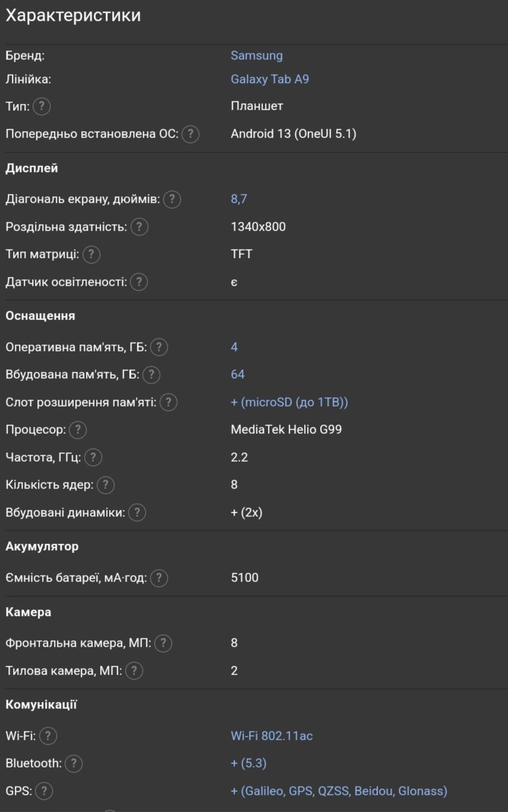Open the Samsung brand link

click(x=257, y=56)
